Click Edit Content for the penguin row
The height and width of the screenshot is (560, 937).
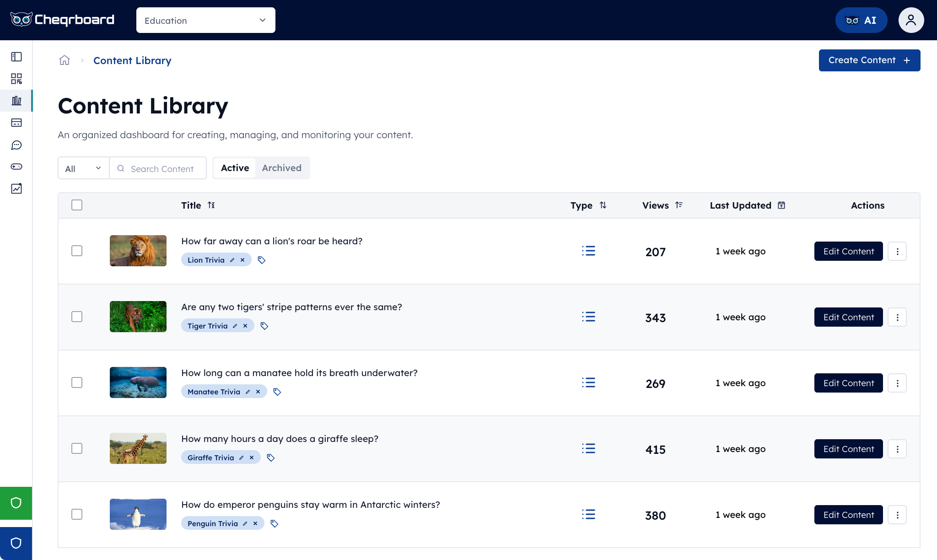tap(848, 515)
